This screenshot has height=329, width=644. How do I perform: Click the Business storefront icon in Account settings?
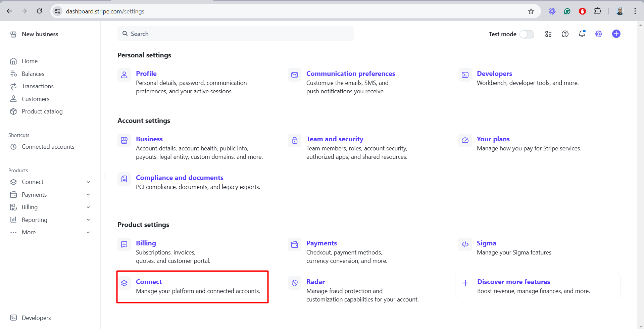124,140
